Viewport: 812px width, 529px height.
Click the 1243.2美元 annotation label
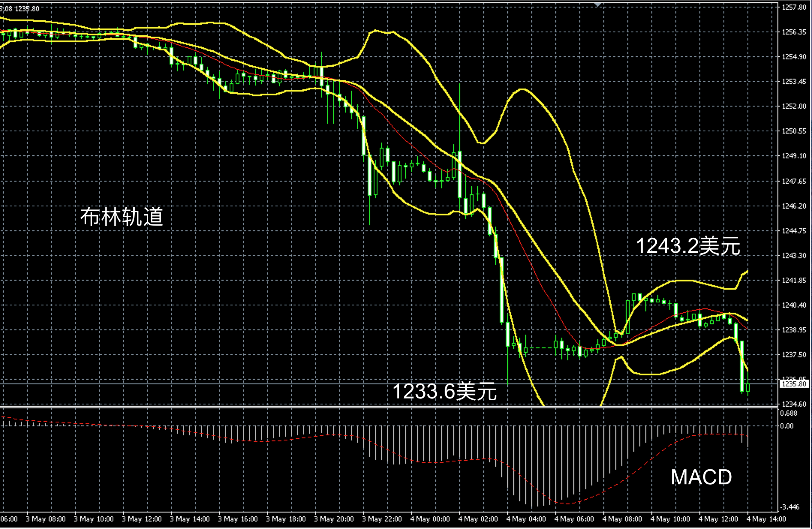click(x=688, y=246)
